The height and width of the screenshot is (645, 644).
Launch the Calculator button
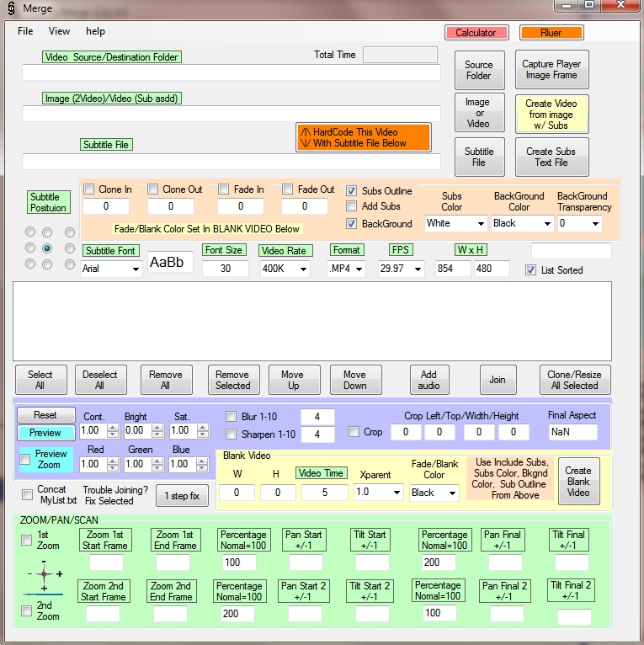tap(476, 33)
